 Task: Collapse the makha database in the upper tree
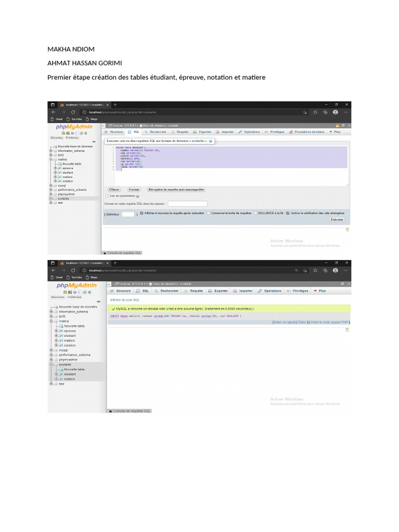51,159
